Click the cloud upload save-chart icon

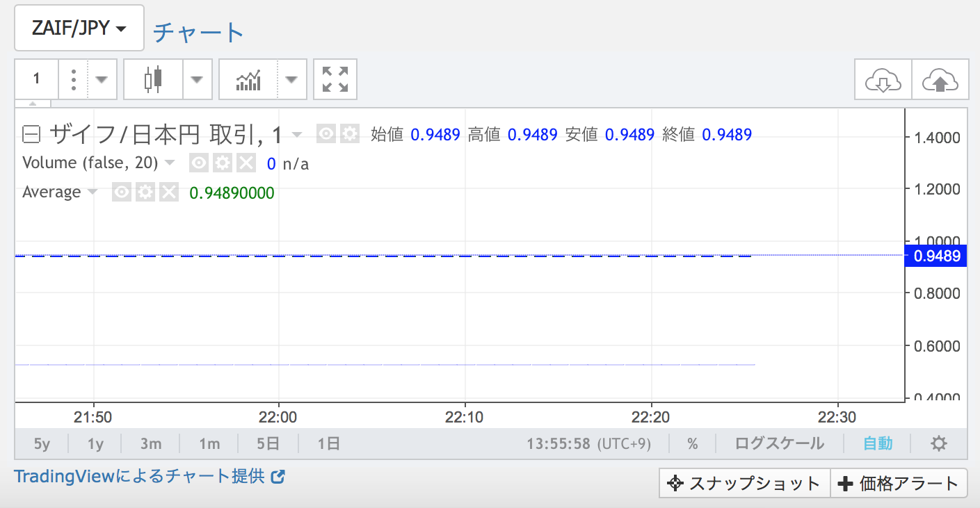click(940, 81)
